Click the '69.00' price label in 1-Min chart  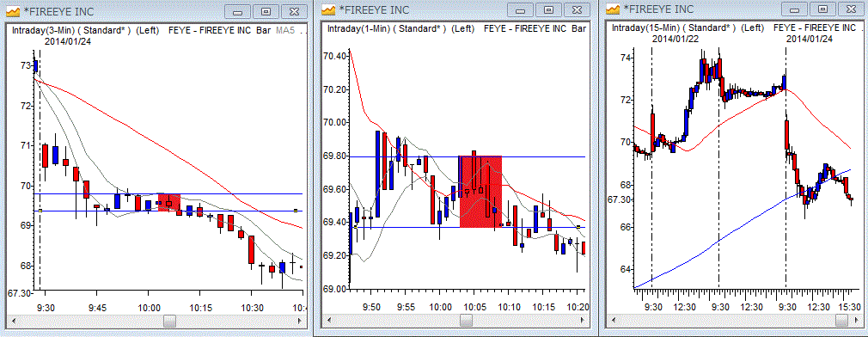click(x=334, y=289)
